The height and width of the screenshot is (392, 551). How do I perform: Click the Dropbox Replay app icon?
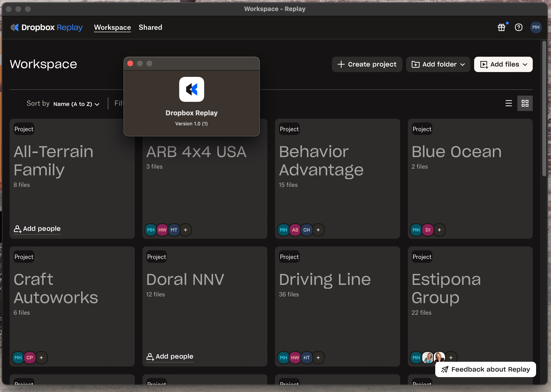coord(191,89)
